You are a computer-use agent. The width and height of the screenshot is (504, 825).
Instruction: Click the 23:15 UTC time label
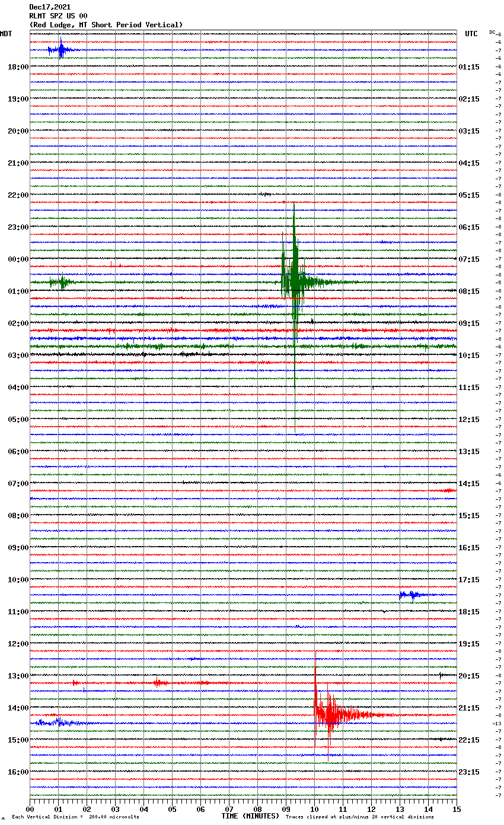(x=469, y=772)
